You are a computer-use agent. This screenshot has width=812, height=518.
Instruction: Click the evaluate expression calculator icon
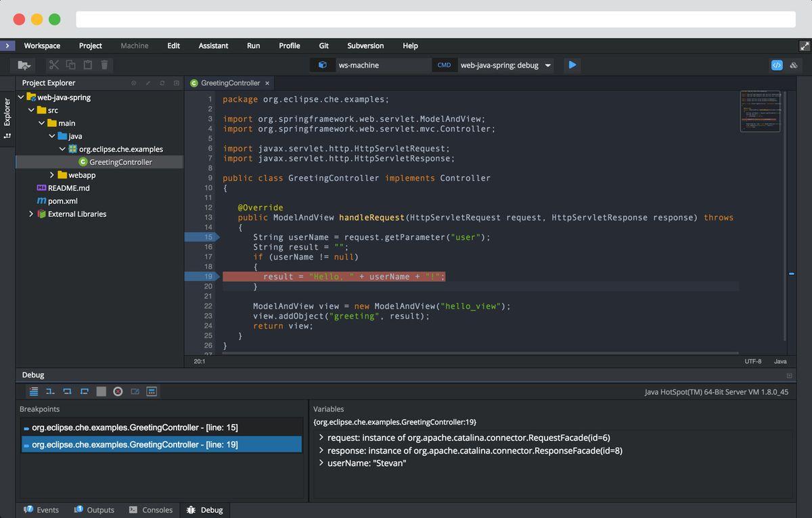pyautogui.click(x=152, y=392)
